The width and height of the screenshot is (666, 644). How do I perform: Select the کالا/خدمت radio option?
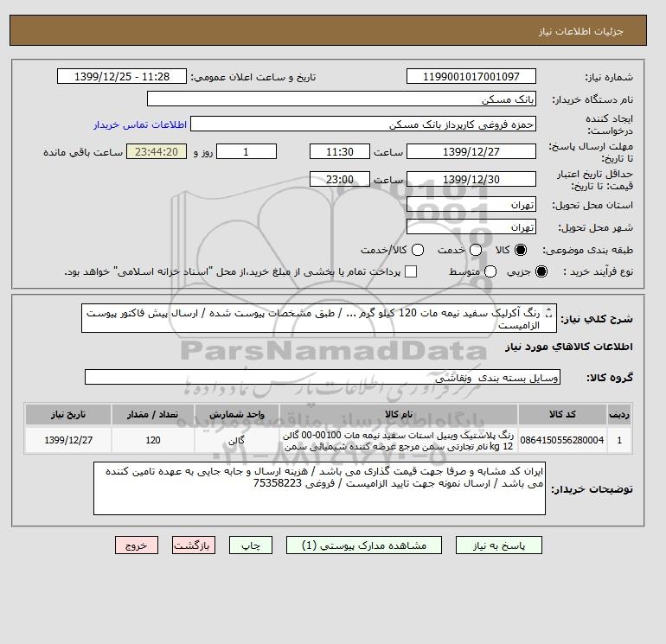coord(418,250)
